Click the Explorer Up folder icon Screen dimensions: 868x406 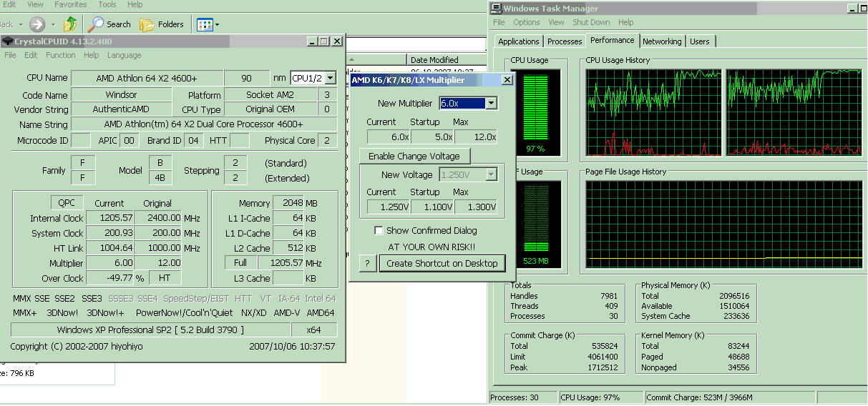70,24
